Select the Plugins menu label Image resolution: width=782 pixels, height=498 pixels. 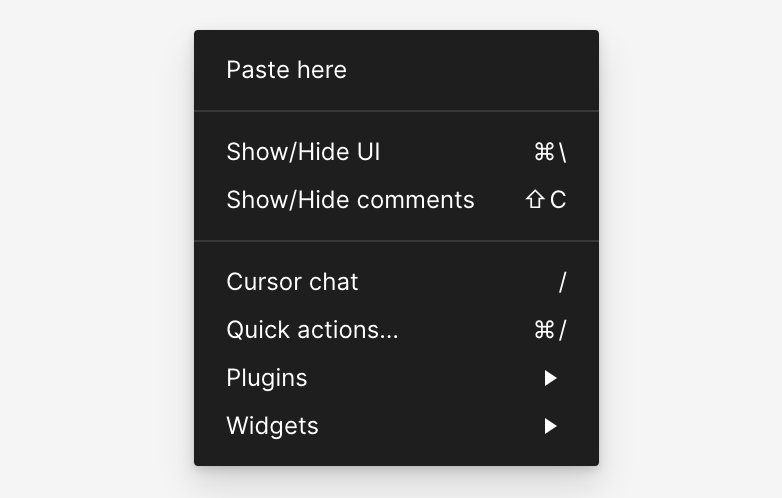pos(267,378)
